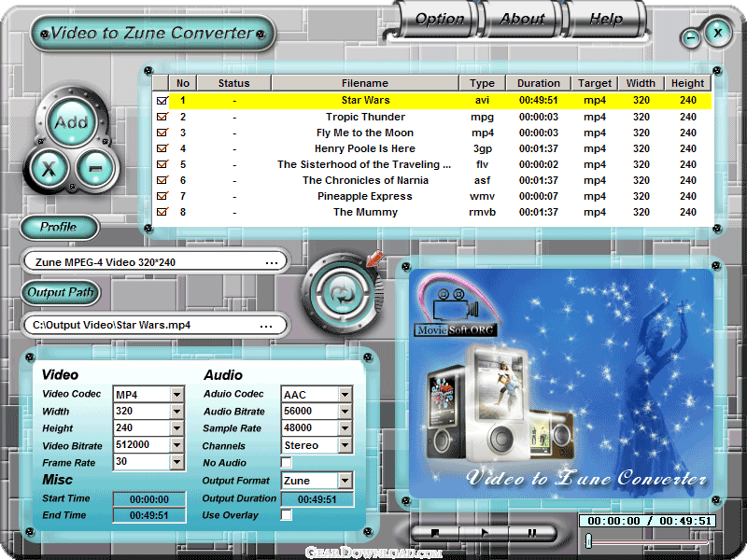Open profile browse dots next to Zune MPEG-4

coord(272,262)
